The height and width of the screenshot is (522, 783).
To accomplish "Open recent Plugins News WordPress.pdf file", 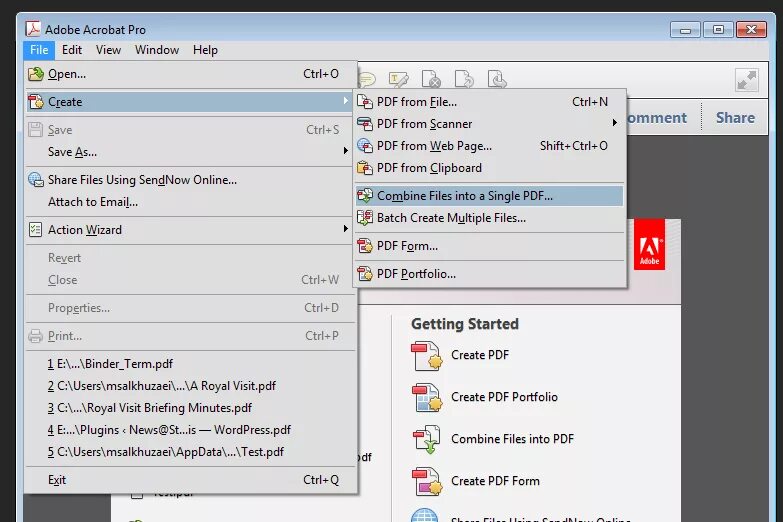I will [190, 430].
